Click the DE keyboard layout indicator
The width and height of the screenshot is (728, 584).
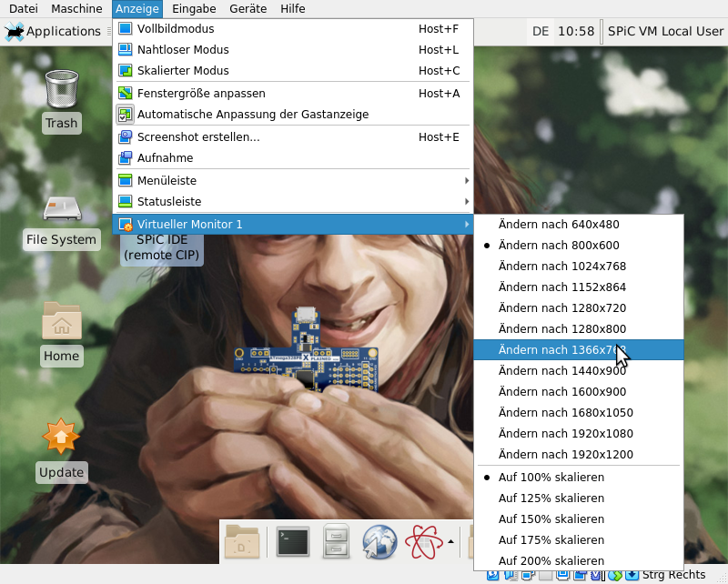click(x=541, y=31)
